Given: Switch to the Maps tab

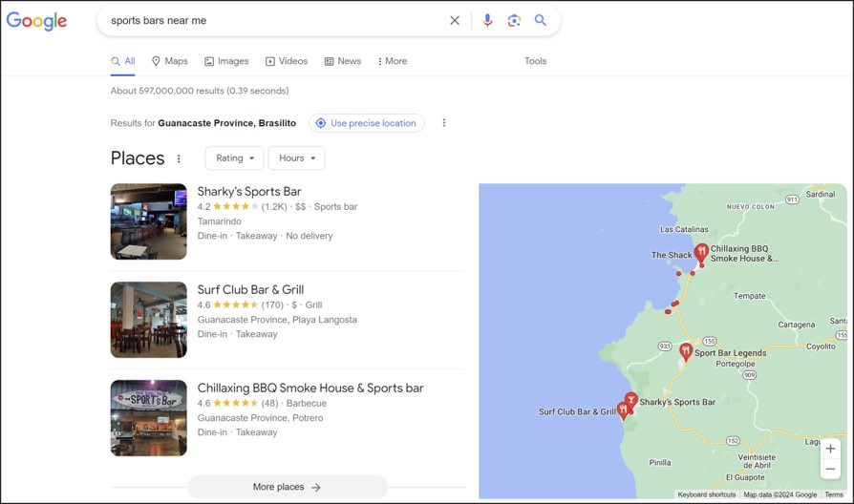Looking at the screenshot, I should [170, 61].
